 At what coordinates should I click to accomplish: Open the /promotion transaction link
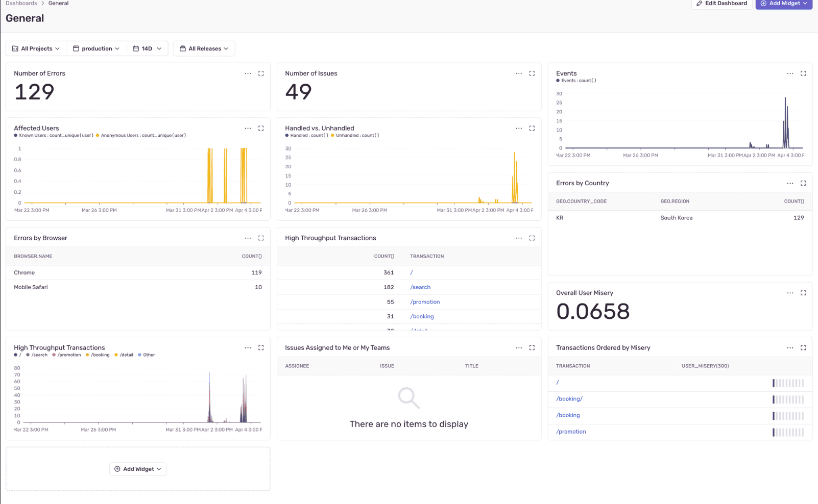point(425,302)
